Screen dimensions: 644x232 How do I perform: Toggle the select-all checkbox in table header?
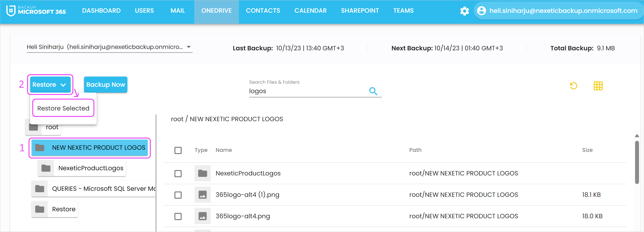tap(178, 150)
